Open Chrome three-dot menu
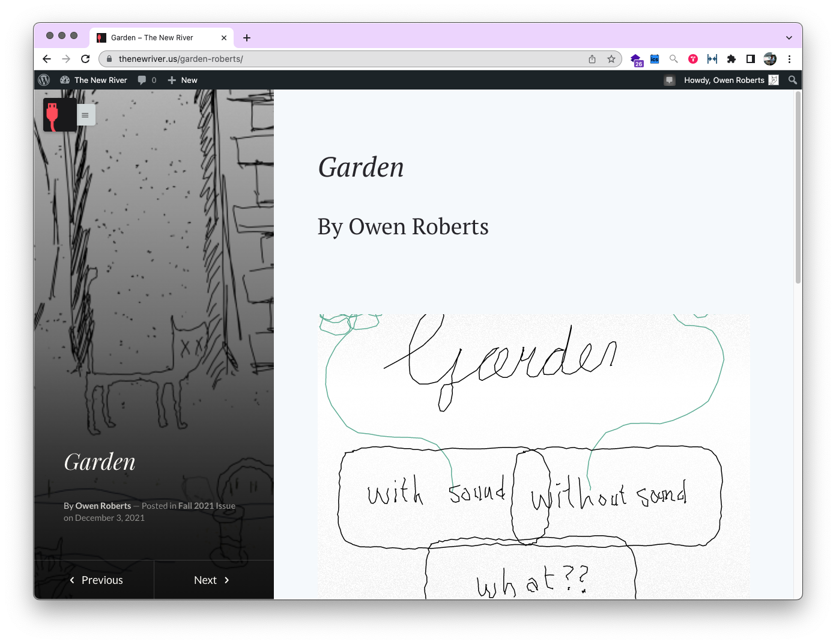 789,59
